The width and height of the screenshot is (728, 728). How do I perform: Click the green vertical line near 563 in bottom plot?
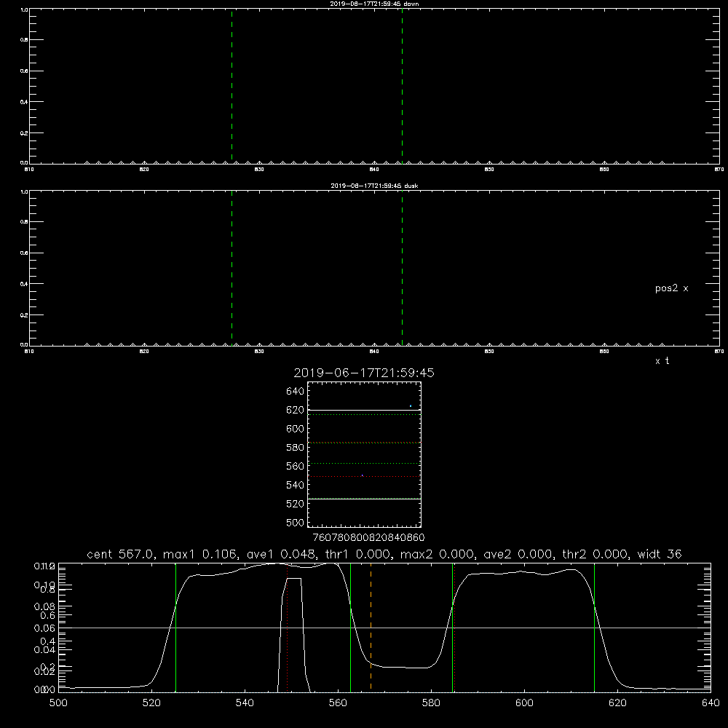click(x=351, y=627)
